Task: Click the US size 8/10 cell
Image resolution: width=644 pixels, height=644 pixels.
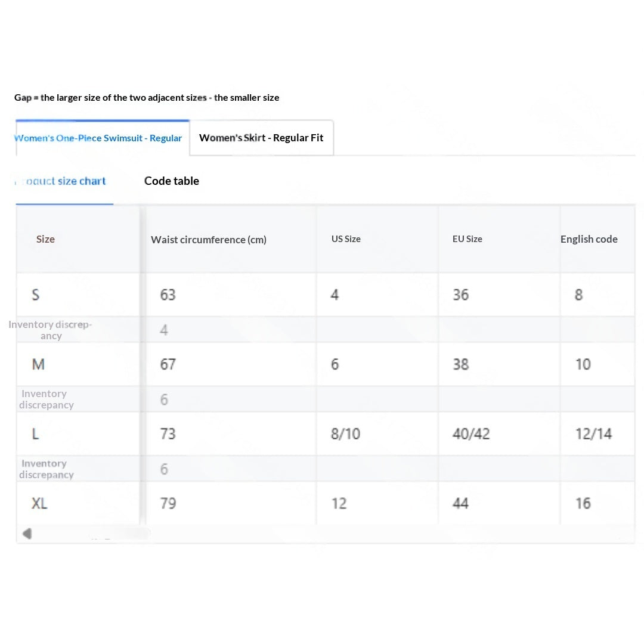Action: coord(377,434)
